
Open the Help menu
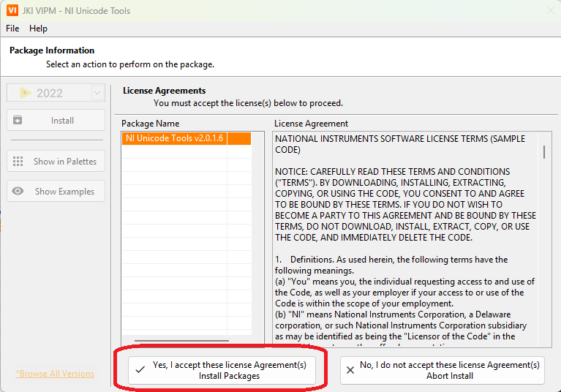pos(38,29)
